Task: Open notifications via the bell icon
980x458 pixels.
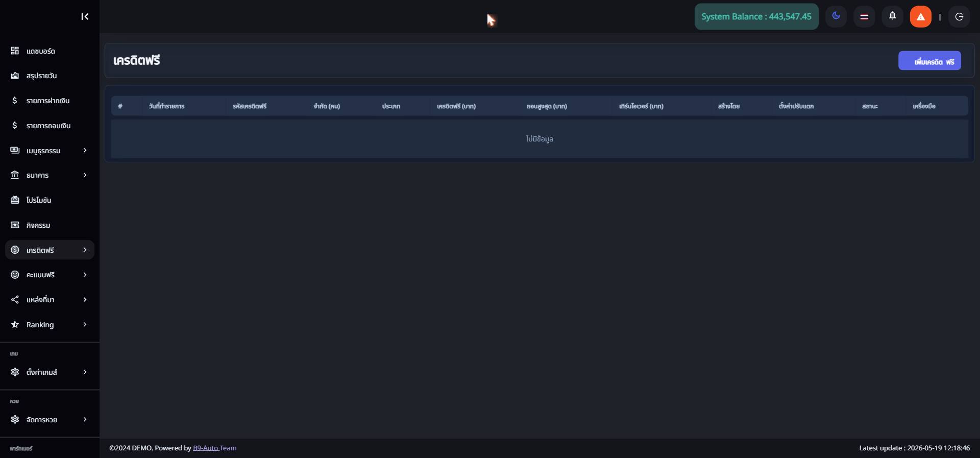Action: 892,16
